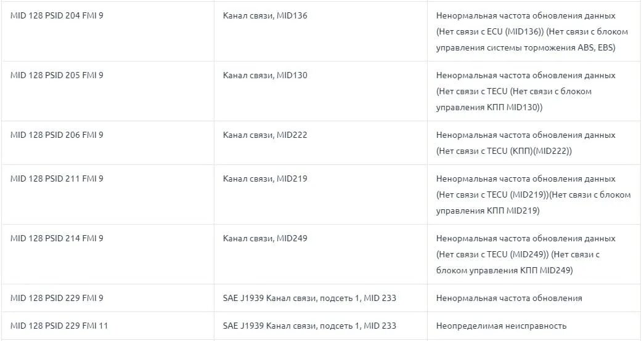Screen dimensions: 644x341
Task: Click description mentioning КПП MID130
Action: click(526, 92)
